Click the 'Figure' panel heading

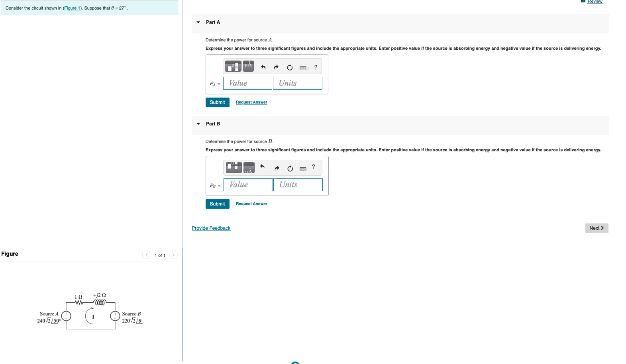point(10,254)
